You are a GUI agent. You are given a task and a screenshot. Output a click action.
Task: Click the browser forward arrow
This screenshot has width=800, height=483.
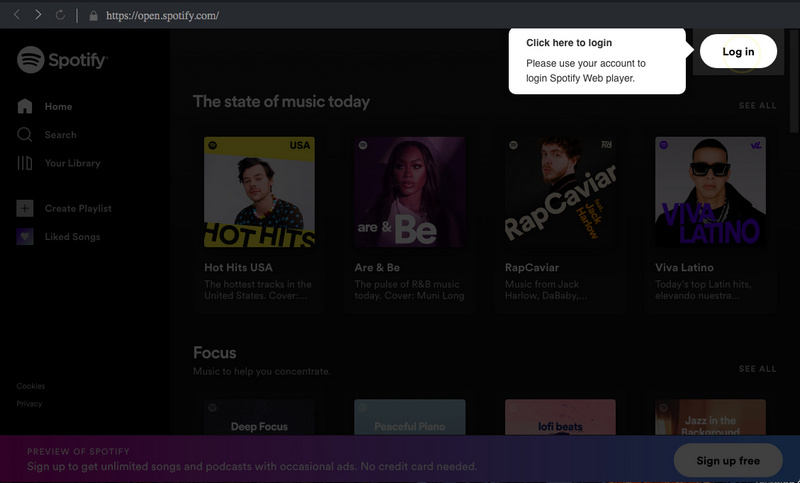pyautogui.click(x=38, y=15)
